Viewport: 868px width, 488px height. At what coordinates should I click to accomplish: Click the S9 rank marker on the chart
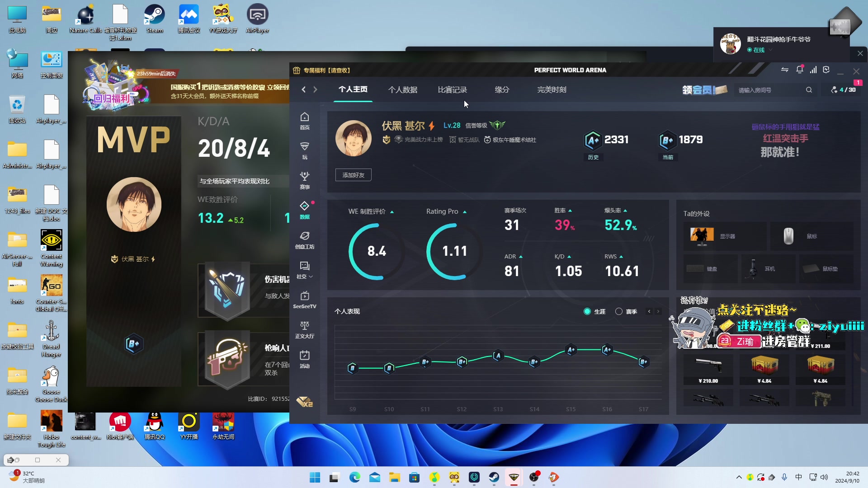352,368
